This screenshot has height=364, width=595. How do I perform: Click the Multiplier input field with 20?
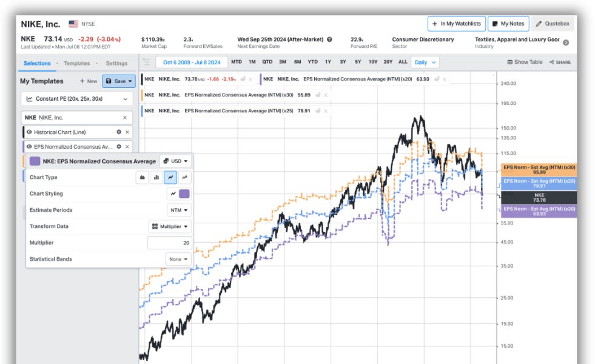pyautogui.click(x=170, y=243)
